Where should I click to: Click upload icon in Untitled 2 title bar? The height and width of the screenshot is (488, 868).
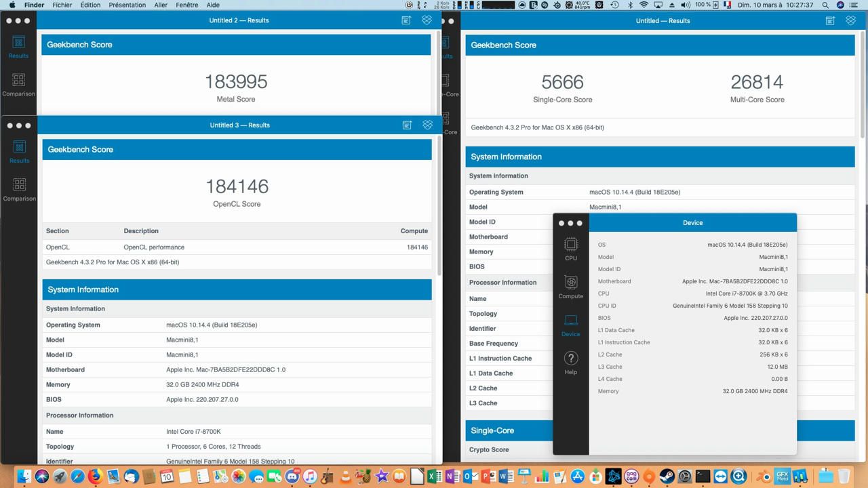click(406, 20)
